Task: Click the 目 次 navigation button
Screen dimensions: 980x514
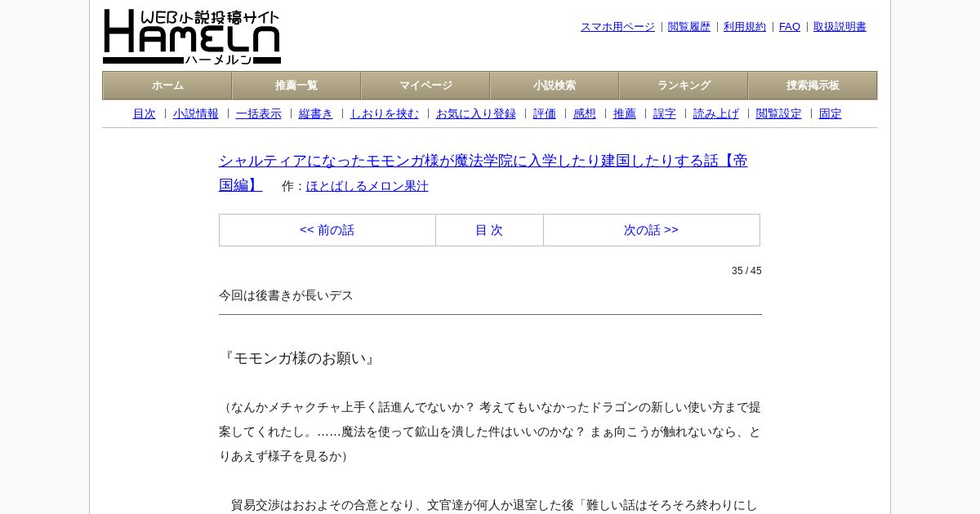Action: [489, 230]
